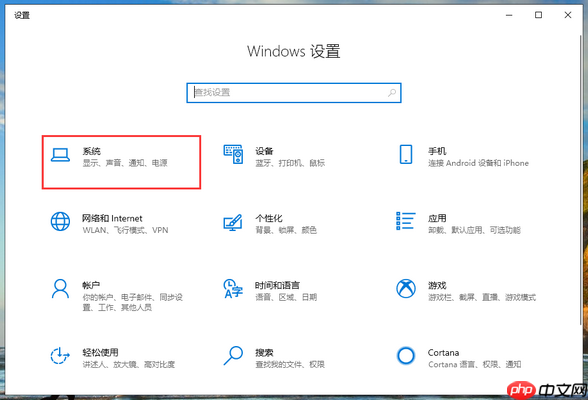Click the 讲述人、放大镜、高对比度 description
Image resolution: width=588 pixels, height=400 pixels.
coord(129,364)
